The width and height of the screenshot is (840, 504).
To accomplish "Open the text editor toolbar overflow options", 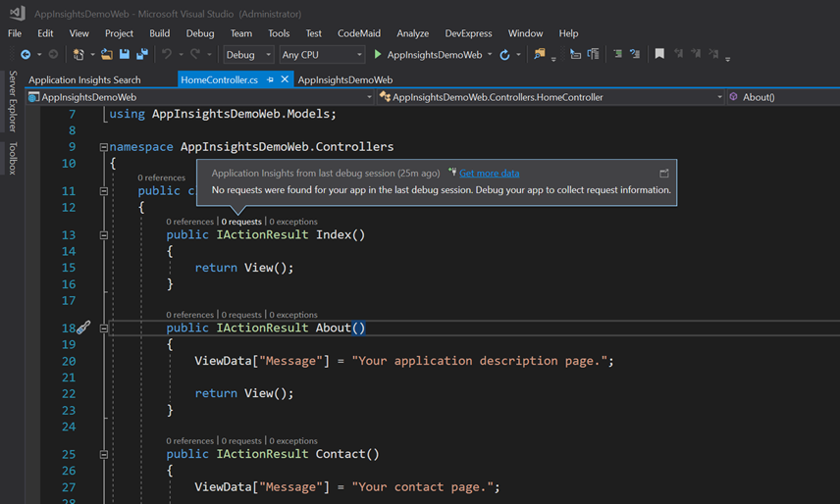I will click(727, 60).
